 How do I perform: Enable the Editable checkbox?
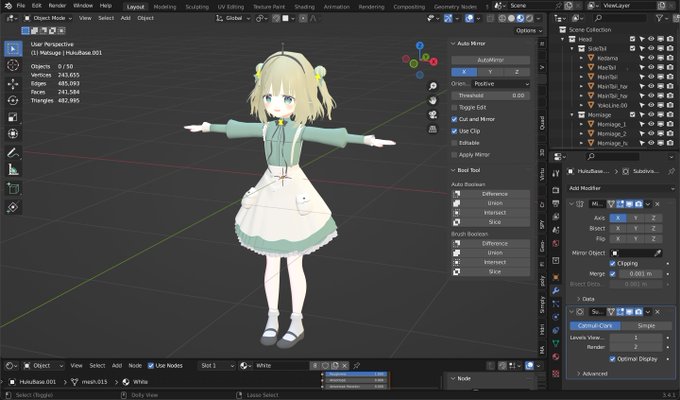(454, 143)
